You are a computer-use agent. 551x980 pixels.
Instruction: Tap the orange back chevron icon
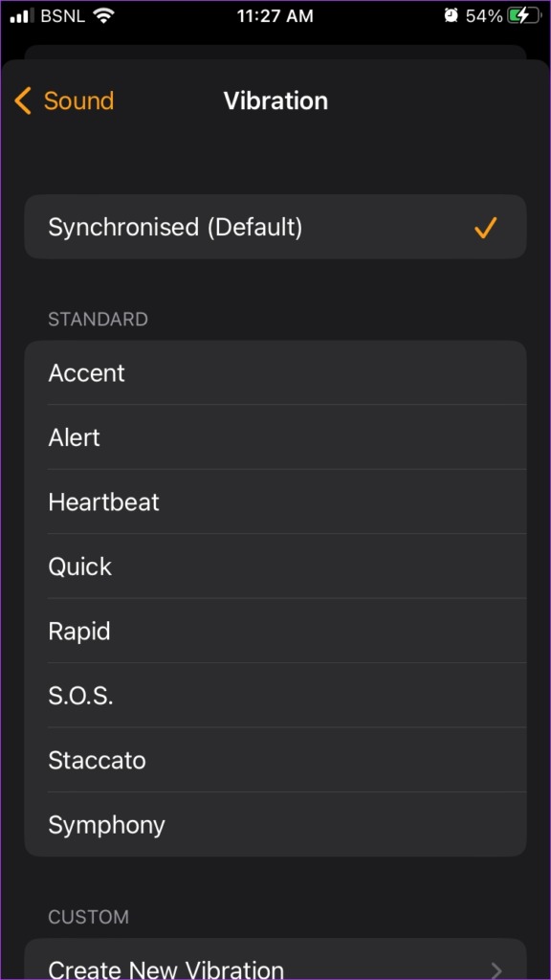point(23,101)
